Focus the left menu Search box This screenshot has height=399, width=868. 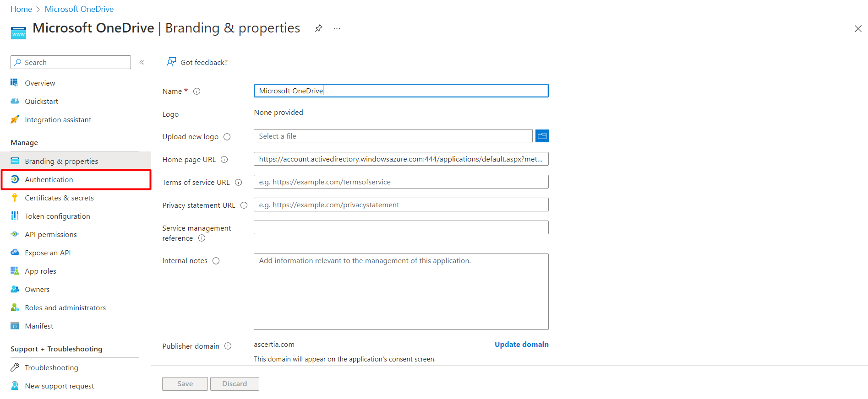tap(71, 62)
